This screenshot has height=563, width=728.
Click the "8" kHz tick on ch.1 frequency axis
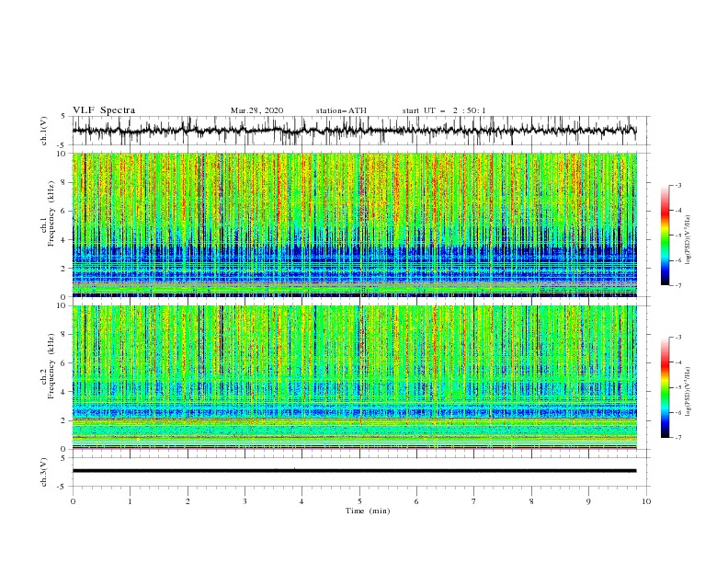point(65,182)
